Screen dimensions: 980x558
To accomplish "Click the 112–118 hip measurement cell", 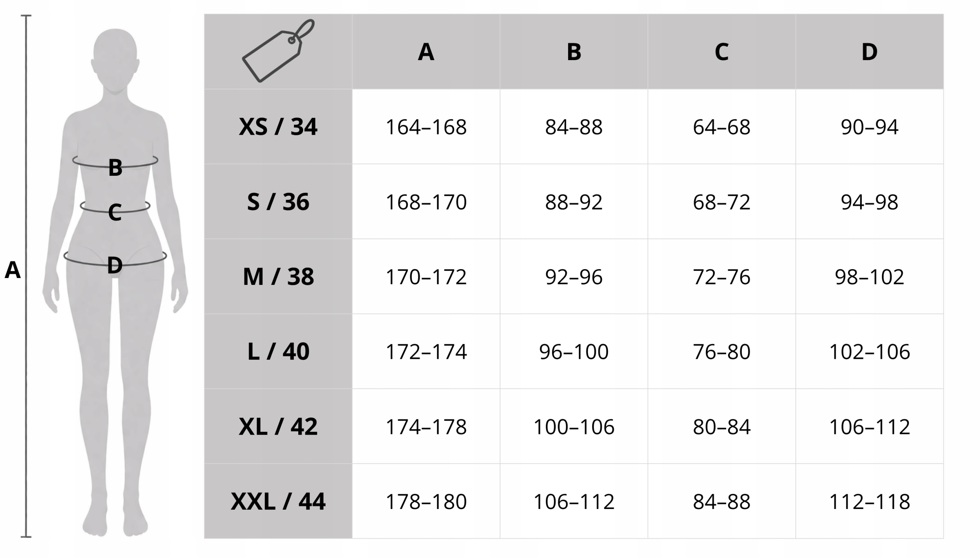I will (869, 501).
